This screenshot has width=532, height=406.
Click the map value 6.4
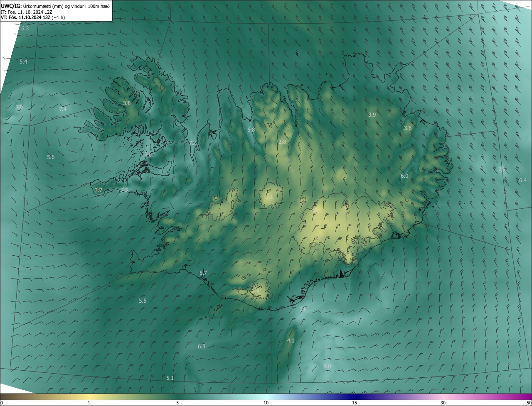[523, 180]
